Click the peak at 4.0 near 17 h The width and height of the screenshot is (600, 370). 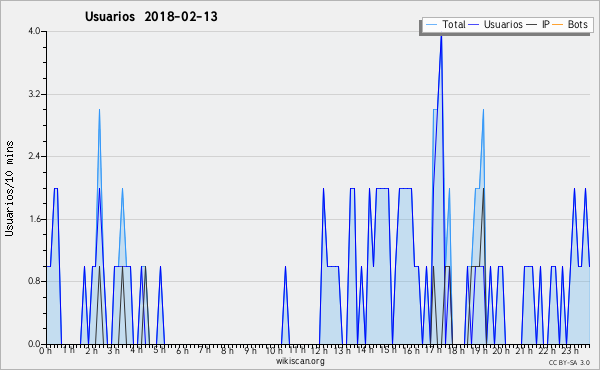click(x=441, y=36)
